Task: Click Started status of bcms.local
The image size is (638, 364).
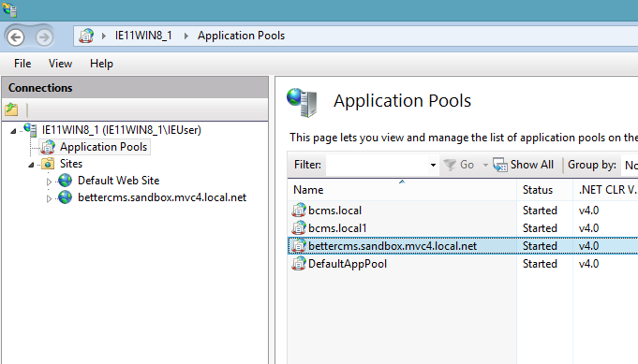Action: (540, 211)
